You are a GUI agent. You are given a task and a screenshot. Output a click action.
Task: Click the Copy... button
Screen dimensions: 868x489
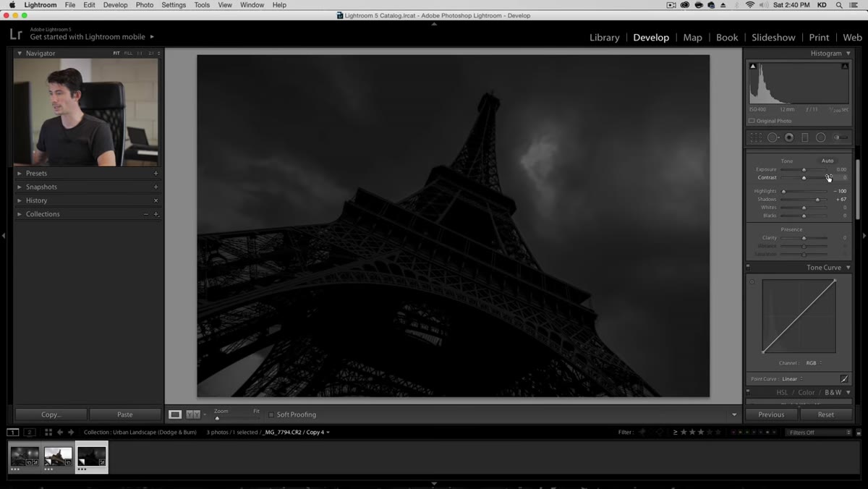point(51,414)
